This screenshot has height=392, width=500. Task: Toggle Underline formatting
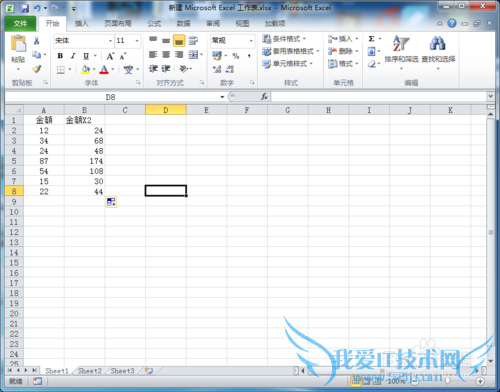(x=86, y=56)
